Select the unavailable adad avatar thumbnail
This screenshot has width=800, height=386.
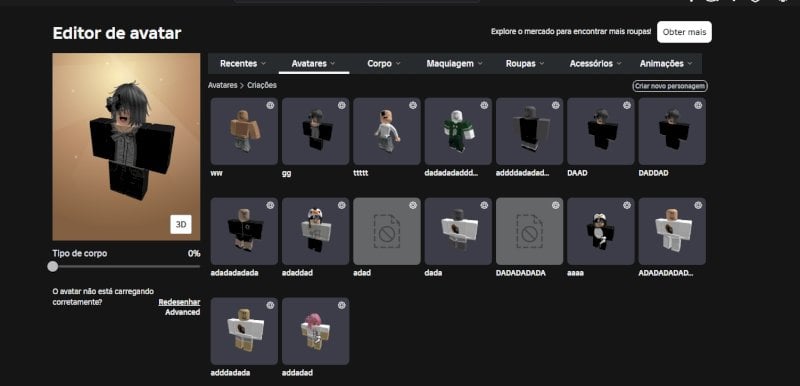coord(387,231)
